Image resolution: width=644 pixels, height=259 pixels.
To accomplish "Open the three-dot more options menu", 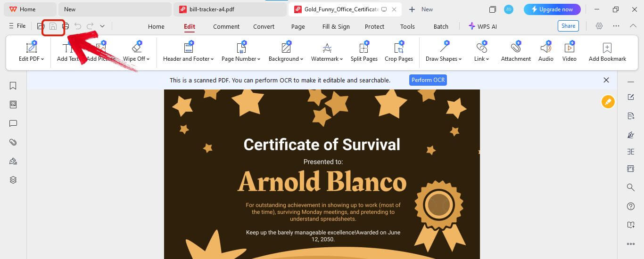I will 616,26.
